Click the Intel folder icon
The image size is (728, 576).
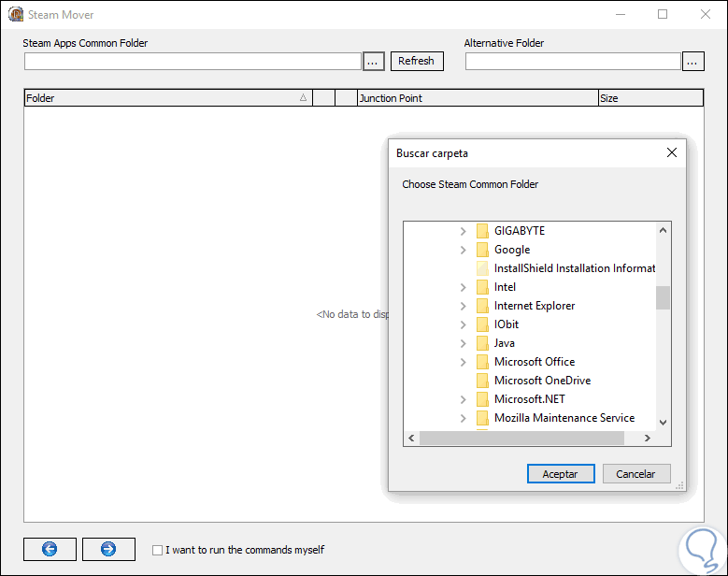(x=482, y=287)
